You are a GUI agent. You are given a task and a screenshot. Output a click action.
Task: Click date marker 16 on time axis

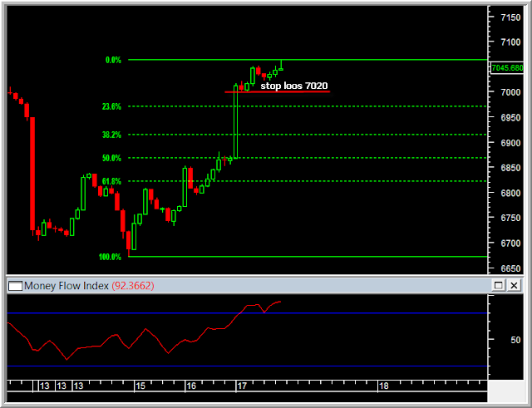[191, 386]
